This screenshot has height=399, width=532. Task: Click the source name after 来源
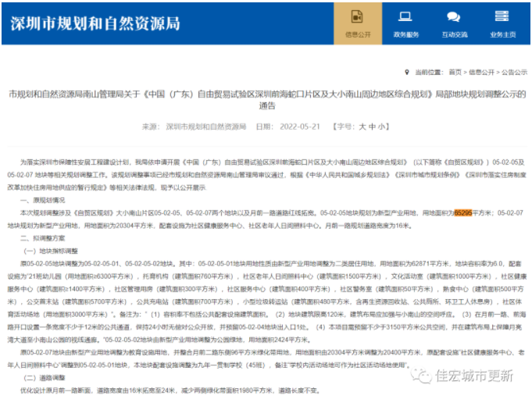(x=199, y=126)
